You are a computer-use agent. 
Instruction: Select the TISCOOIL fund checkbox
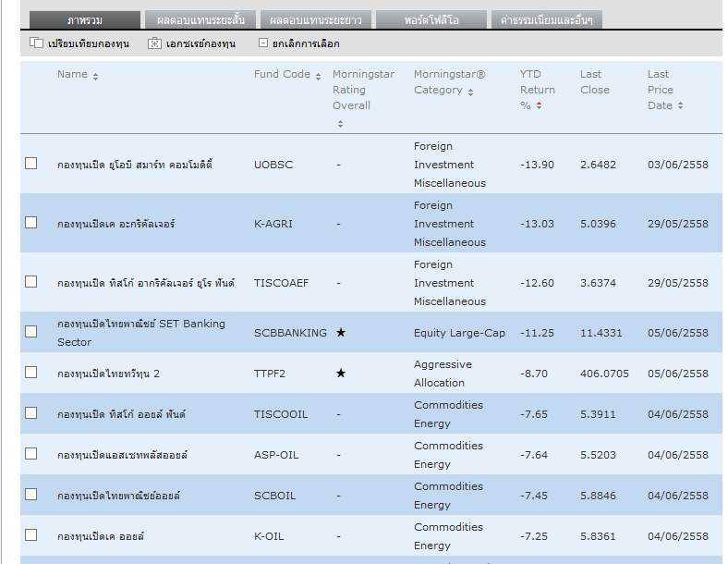[31, 413]
